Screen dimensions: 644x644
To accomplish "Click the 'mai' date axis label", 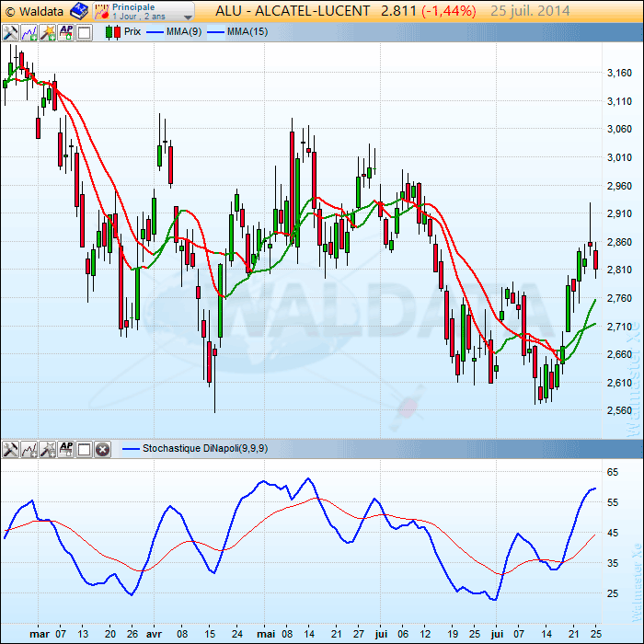I will (x=266, y=634).
